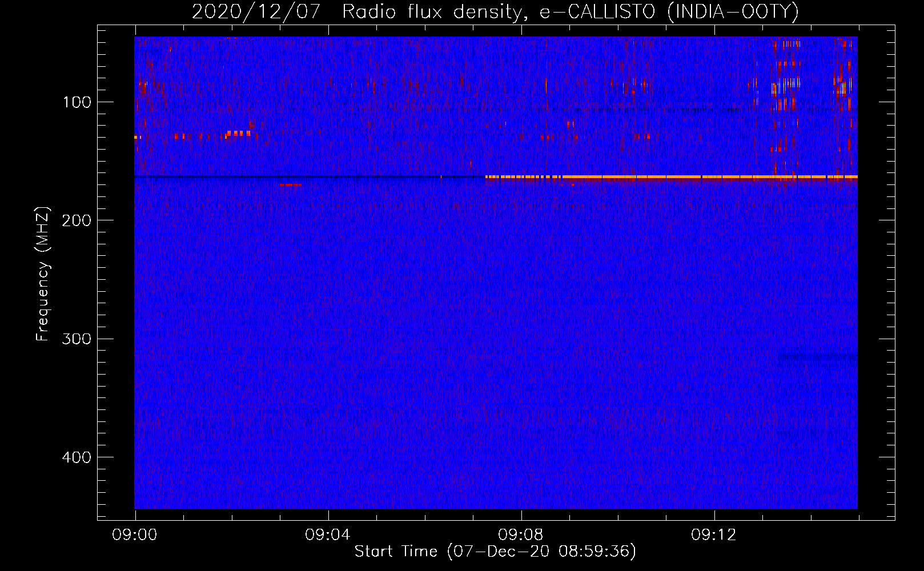Click the 09:08 time tick label
Screen dimensions: 924x571
[521, 535]
